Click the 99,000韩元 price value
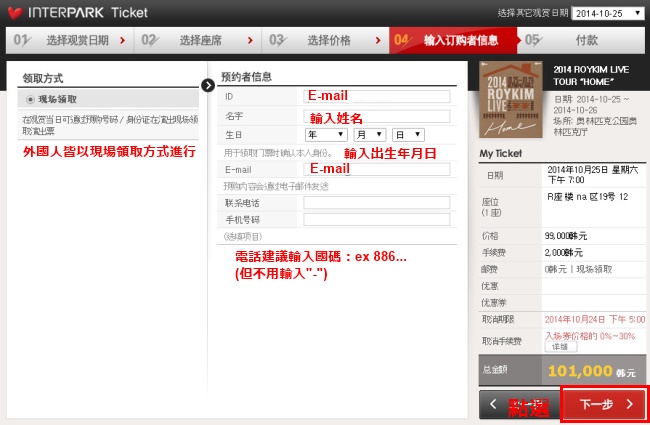 coord(565,236)
